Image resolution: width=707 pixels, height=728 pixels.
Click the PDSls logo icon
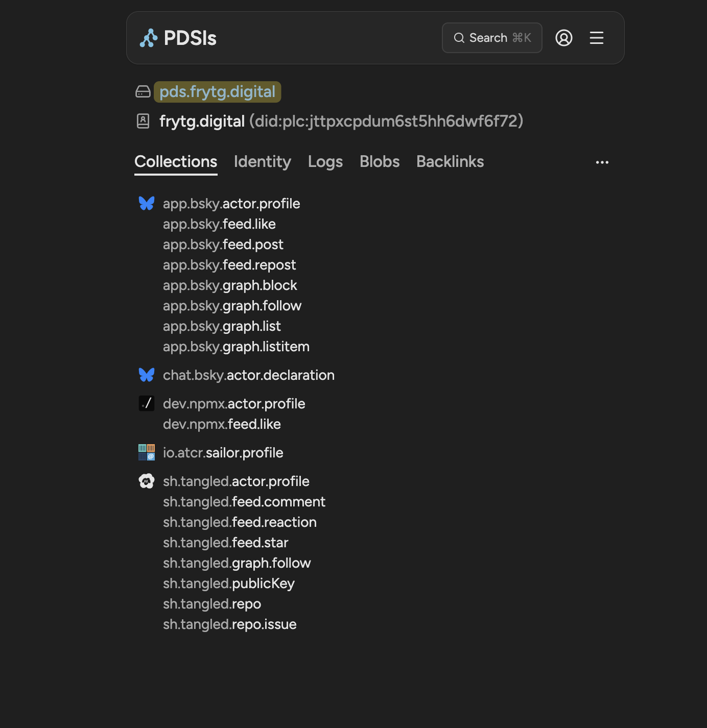[x=149, y=38]
